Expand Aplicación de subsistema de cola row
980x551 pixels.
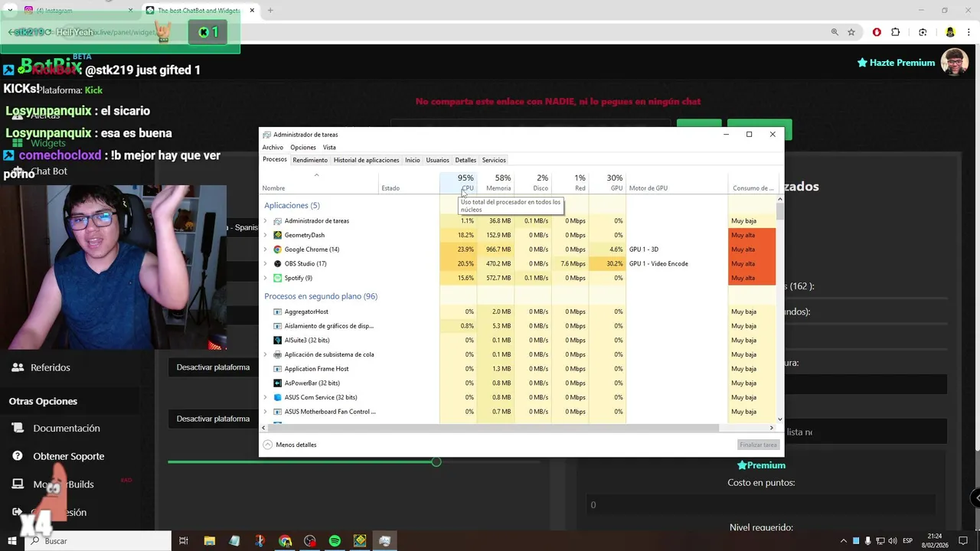click(x=266, y=354)
